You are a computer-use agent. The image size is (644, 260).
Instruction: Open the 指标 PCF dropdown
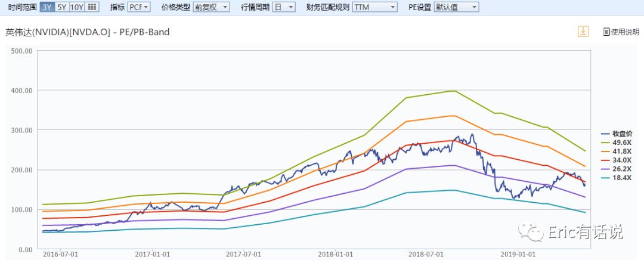pos(139,7)
